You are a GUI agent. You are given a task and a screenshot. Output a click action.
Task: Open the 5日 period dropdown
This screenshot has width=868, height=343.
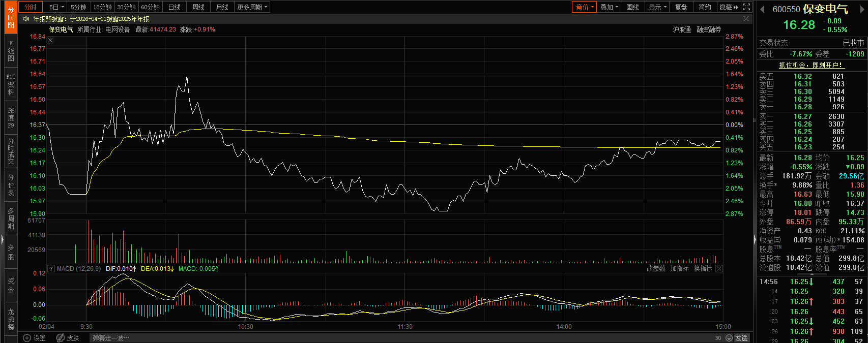click(x=55, y=7)
